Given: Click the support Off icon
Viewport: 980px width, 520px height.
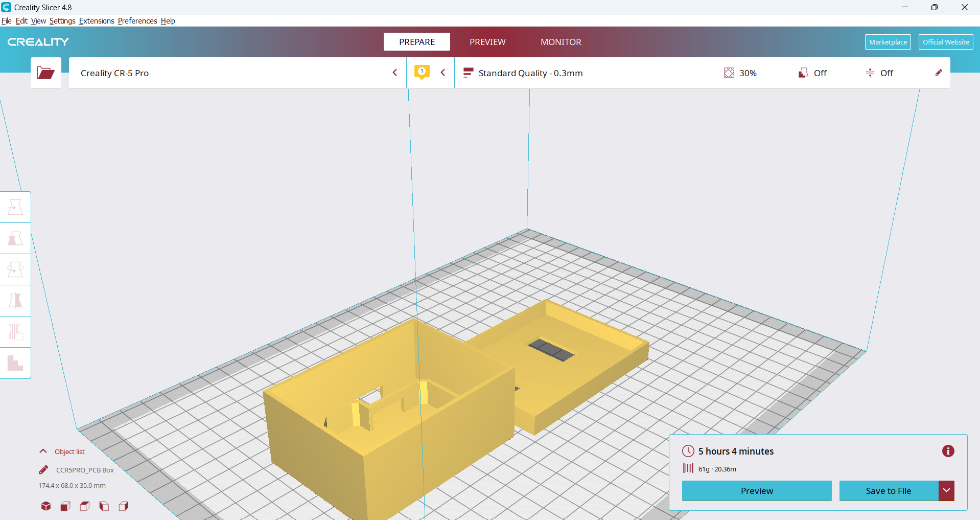Looking at the screenshot, I should [x=804, y=73].
